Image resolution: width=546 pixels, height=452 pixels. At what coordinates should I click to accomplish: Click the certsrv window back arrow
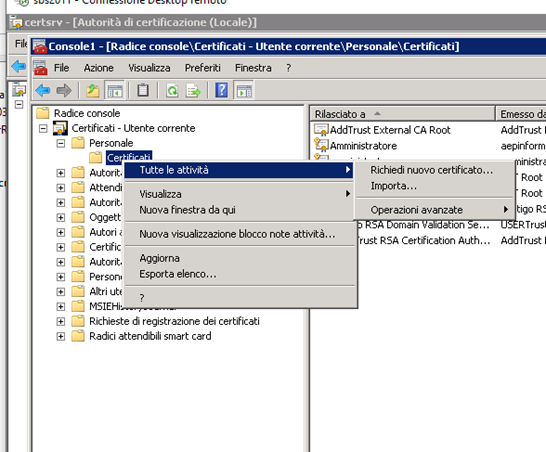(18, 66)
